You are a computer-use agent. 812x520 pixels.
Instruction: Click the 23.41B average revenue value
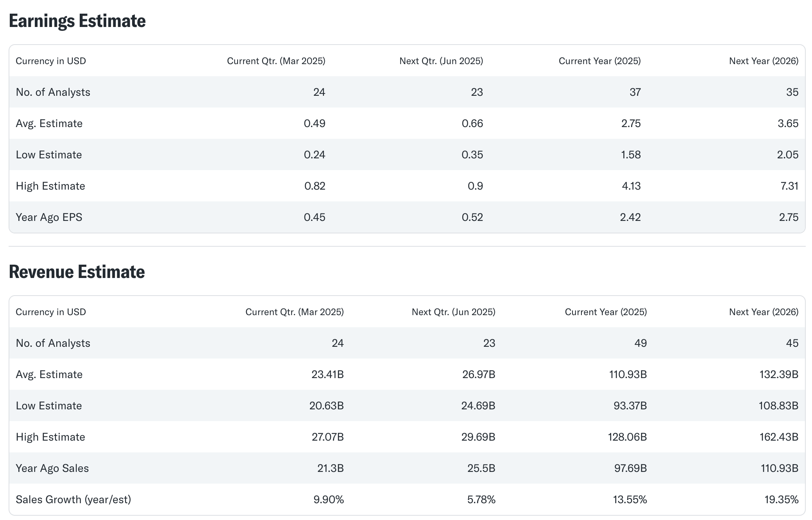tap(327, 375)
